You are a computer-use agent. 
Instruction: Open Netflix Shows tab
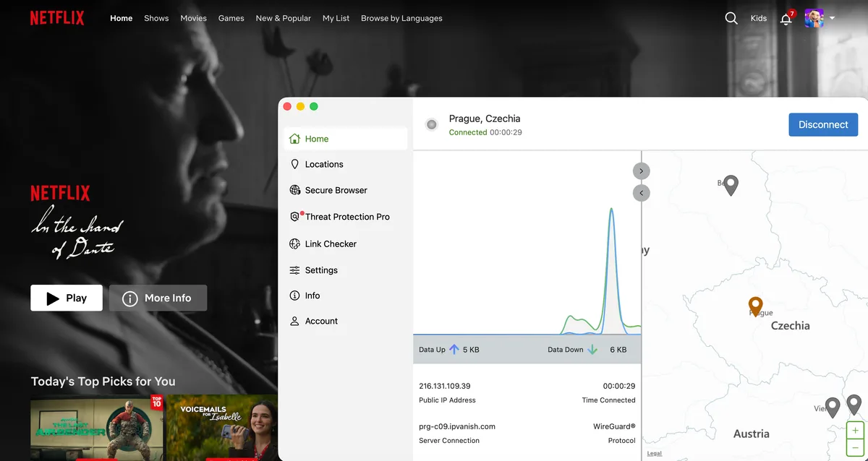pos(156,18)
